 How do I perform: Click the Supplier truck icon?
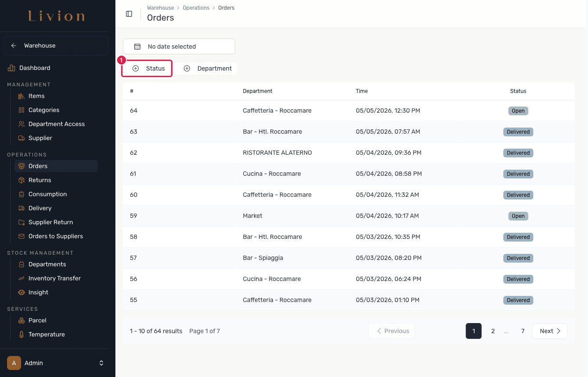pyautogui.click(x=22, y=138)
